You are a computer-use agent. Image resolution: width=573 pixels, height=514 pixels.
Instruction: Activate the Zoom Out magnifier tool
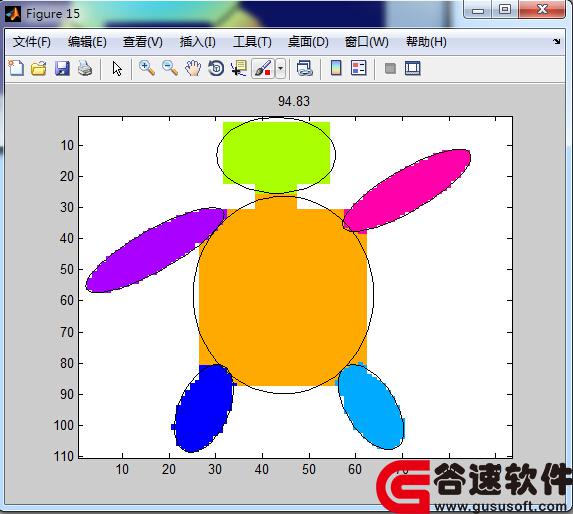click(x=170, y=68)
